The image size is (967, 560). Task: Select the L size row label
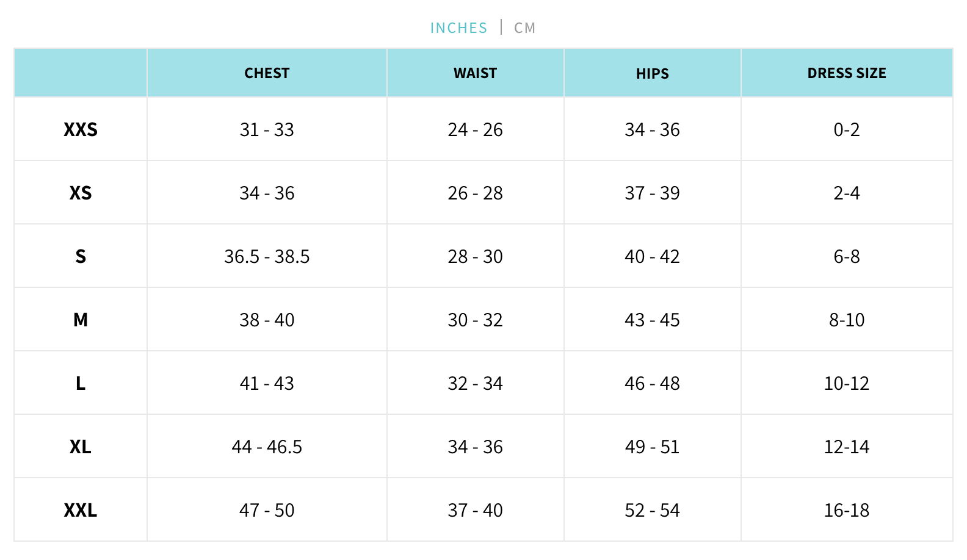(x=81, y=383)
